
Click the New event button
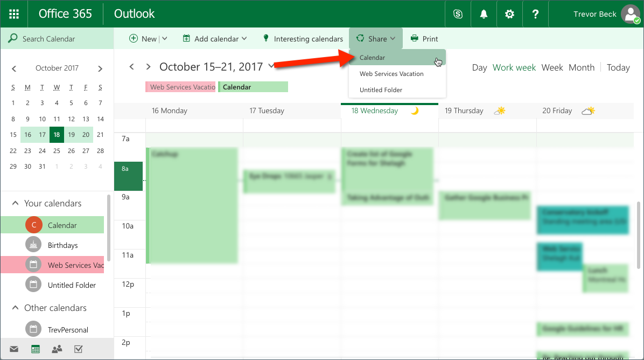click(143, 39)
